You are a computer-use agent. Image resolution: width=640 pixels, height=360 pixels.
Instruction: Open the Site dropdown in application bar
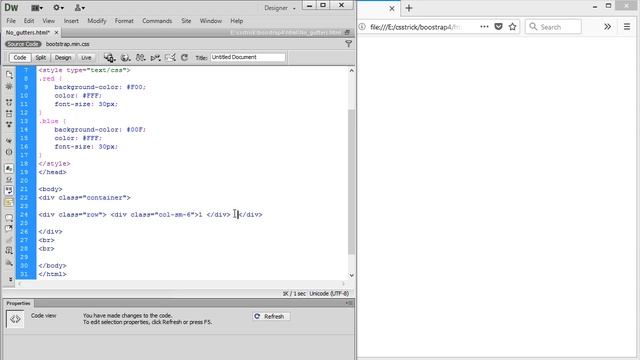(80, 8)
